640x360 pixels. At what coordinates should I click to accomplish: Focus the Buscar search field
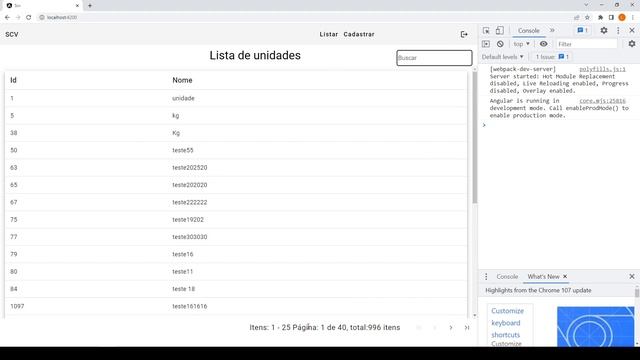pos(434,58)
